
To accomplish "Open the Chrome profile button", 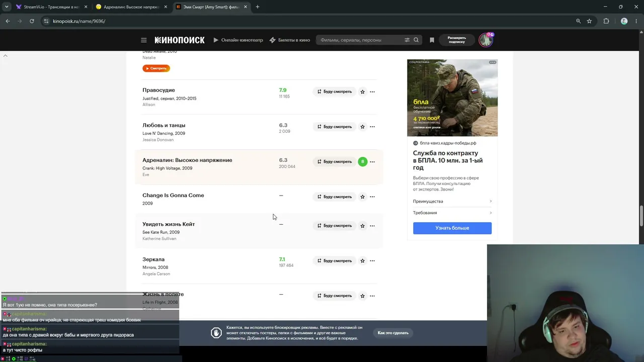I will click(624, 21).
